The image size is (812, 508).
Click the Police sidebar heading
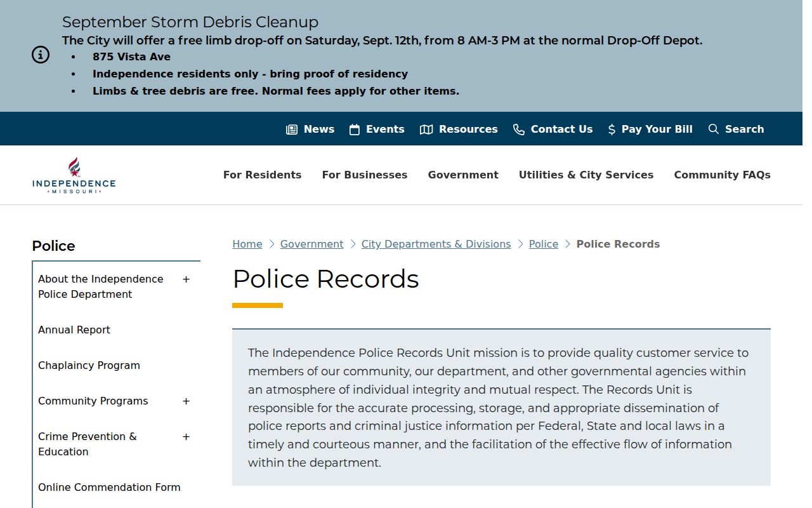coord(53,246)
